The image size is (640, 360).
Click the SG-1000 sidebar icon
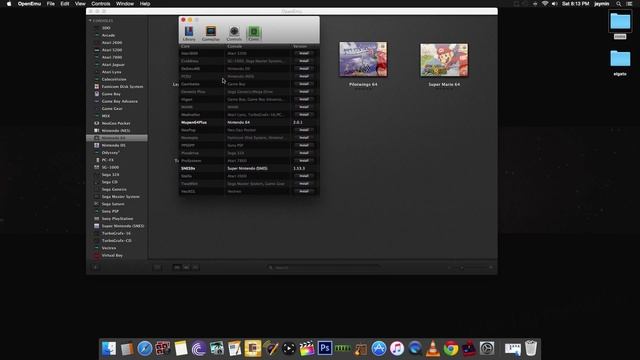[97, 167]
